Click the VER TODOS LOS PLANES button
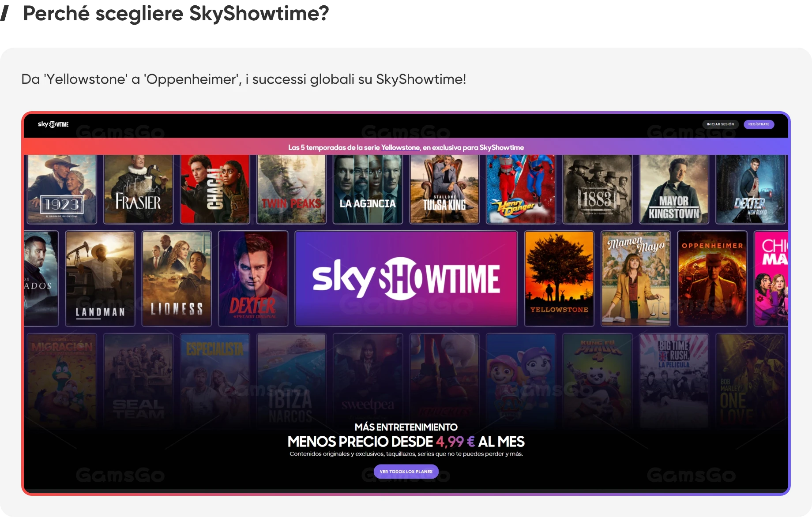 pyautogui.click(x=406, y=472)
